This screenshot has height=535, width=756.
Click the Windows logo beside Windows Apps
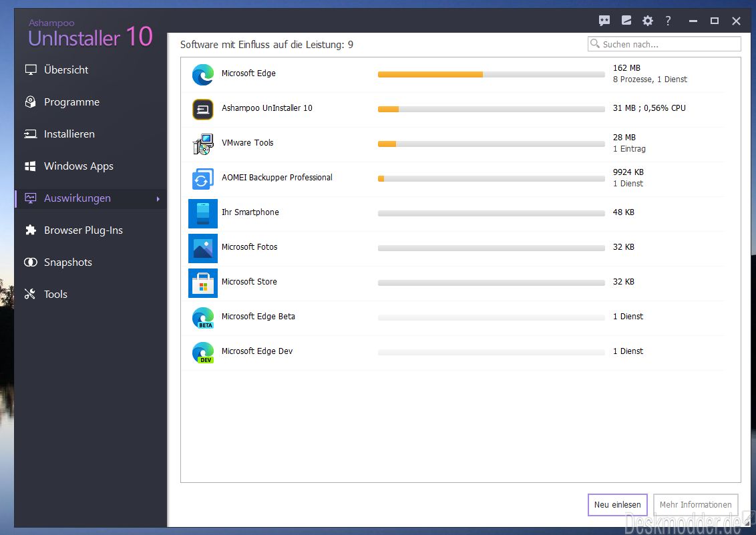[x=30, y=166]
